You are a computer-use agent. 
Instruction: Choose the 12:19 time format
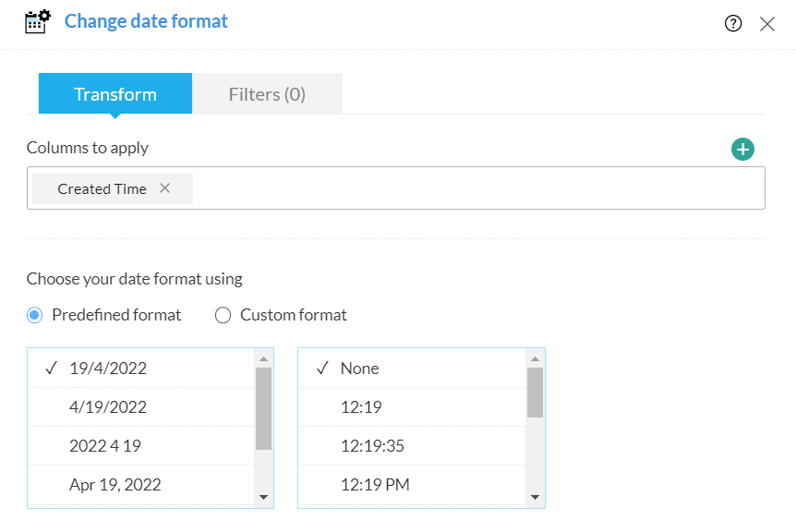coord(361,407)
